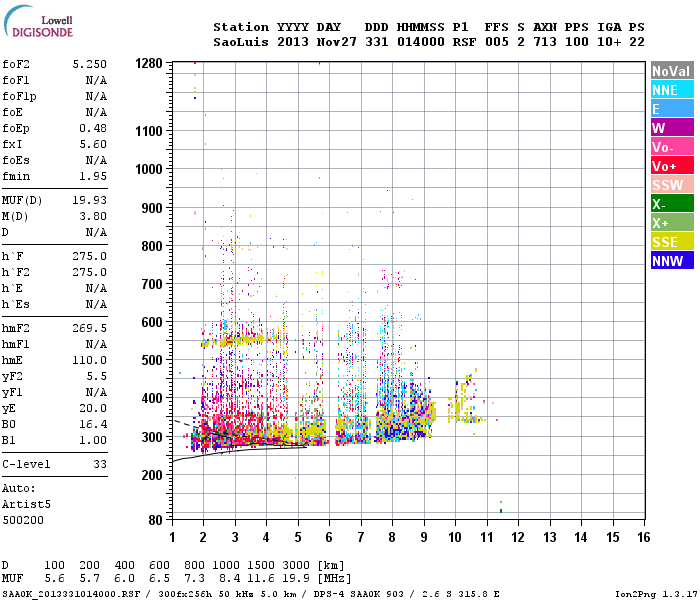Viewport: 700px width, 600px height.
Task: Click the fxI value 5.60
Action: (93, 144)
